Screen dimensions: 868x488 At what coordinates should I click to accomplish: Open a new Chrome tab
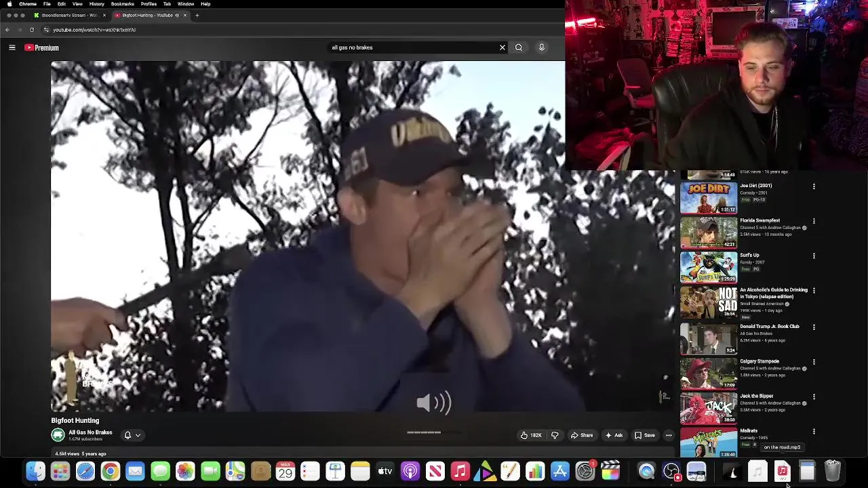pos(197,15)
